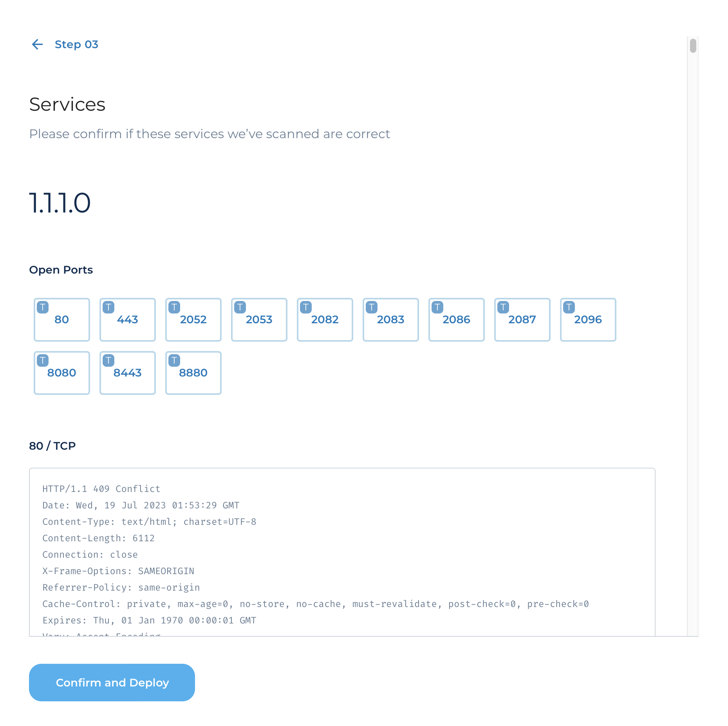Viewport: 728px width, 726px height.
Task: Click the TCP badge on port 443
Action: 108,307
